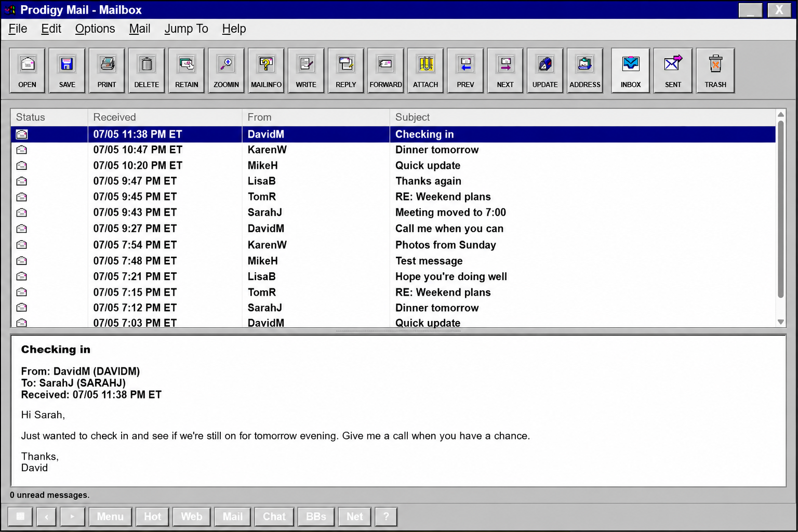Open MAILINFO from the toolbar
This screenshot has height=532, width=798.
pos(266,71)
